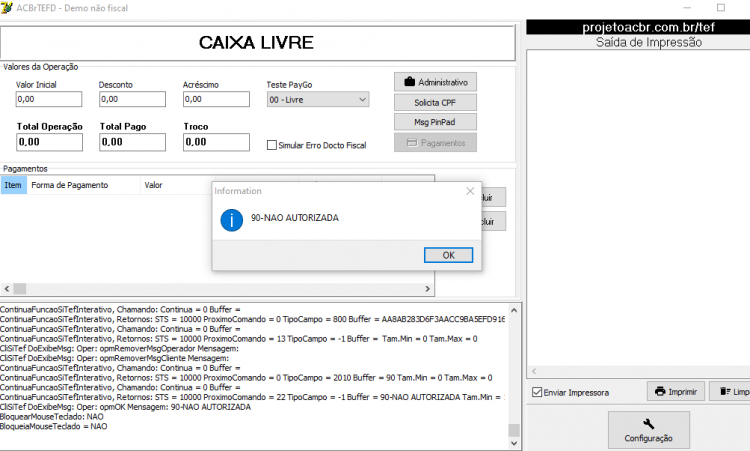
Task: Click OK in the Information dialog
Action: [x=448, y=255]
